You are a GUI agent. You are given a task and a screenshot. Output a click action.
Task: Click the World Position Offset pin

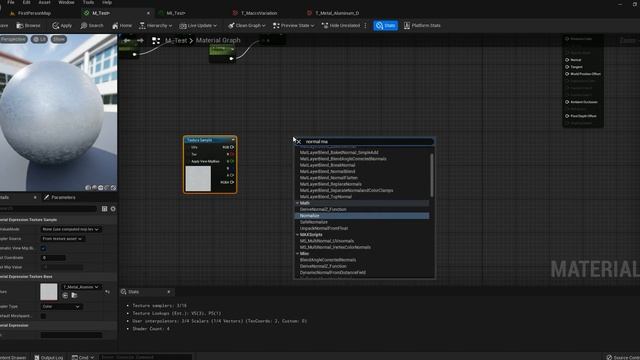567,74
